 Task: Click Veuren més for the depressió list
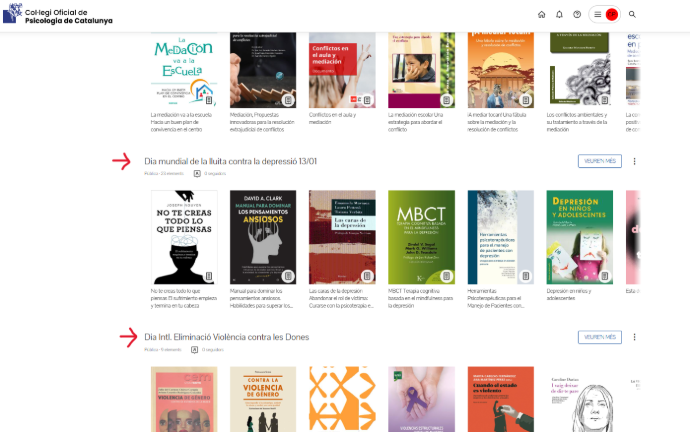point(599,161)
